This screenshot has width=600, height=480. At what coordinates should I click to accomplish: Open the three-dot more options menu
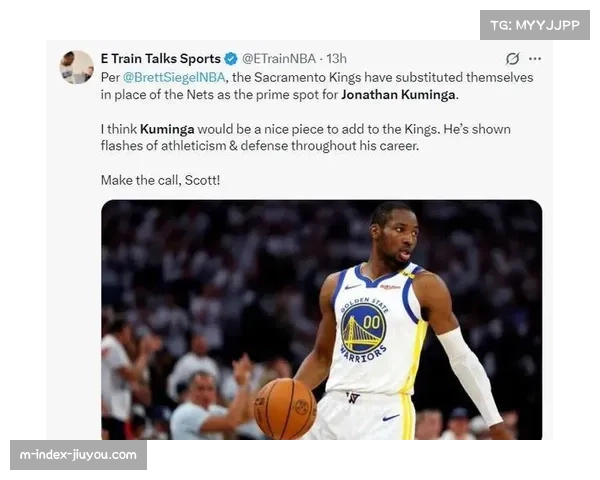coord(535,59)
